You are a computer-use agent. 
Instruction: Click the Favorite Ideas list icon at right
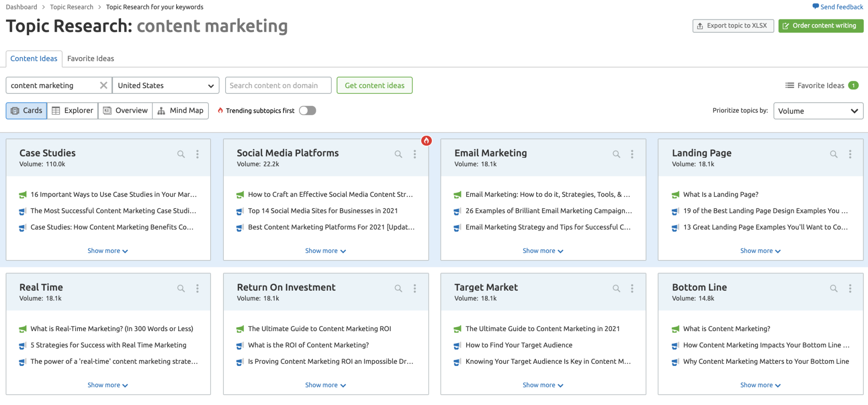click(x=789, y=86)
